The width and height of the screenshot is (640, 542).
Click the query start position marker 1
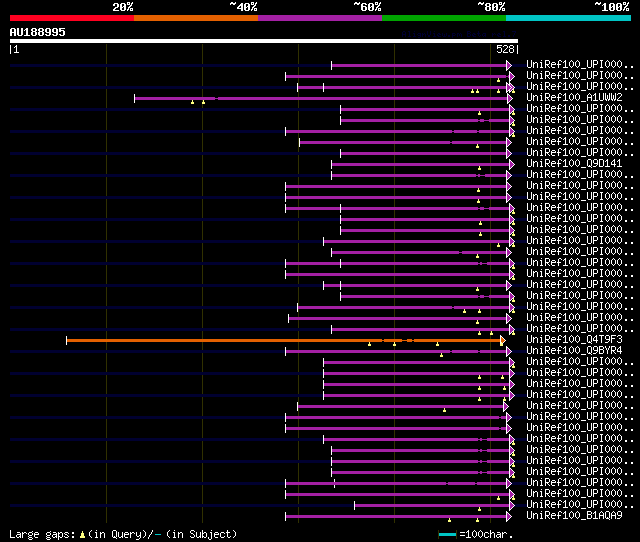[x=15, y=49]
